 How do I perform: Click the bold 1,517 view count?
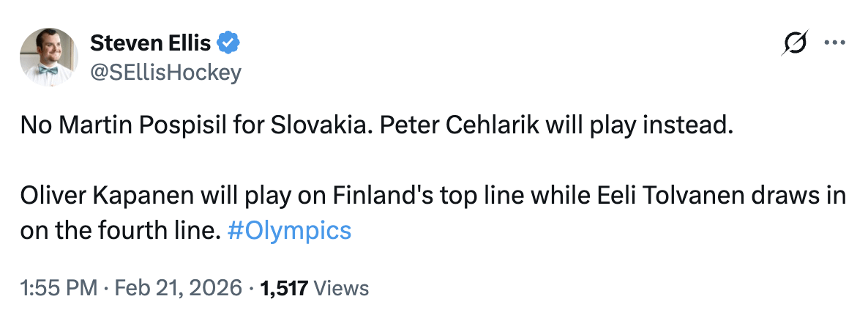pyautogui.click(x=284, y=288)
